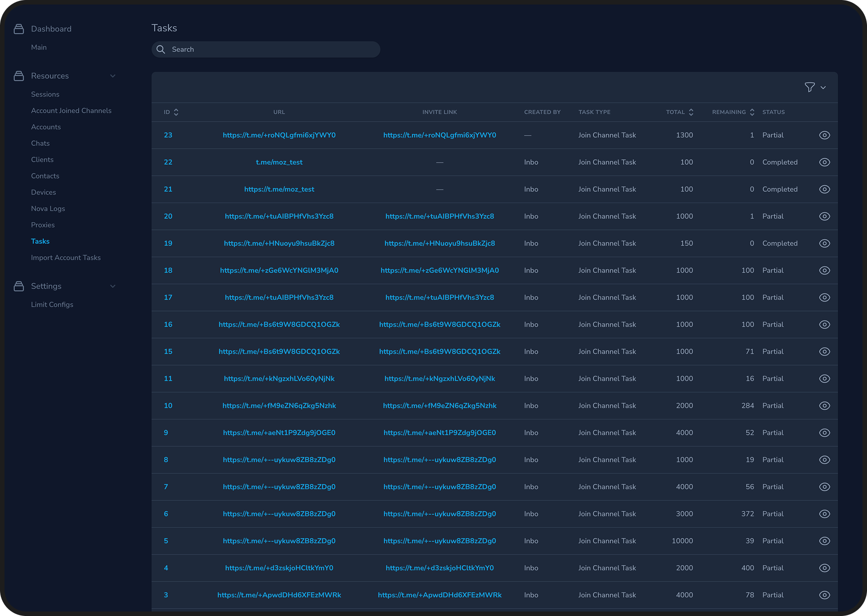View details eye icon for task 23
Screen dimensions: 867x616
[825, 135]
